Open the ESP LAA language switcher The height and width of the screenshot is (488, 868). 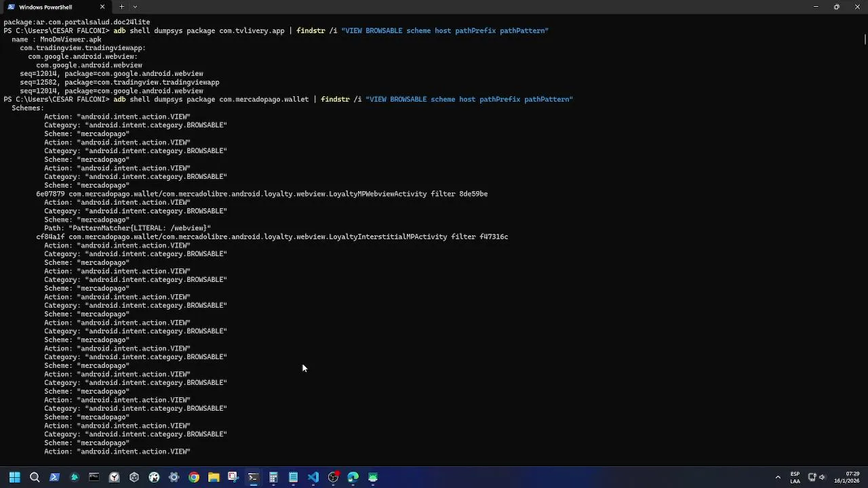(x=795, y=477)
